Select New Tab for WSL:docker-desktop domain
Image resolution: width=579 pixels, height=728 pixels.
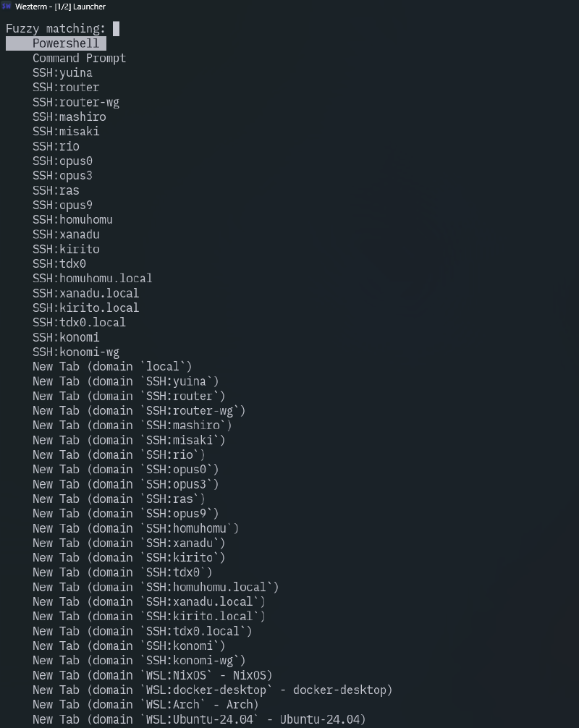coord(212,690)
